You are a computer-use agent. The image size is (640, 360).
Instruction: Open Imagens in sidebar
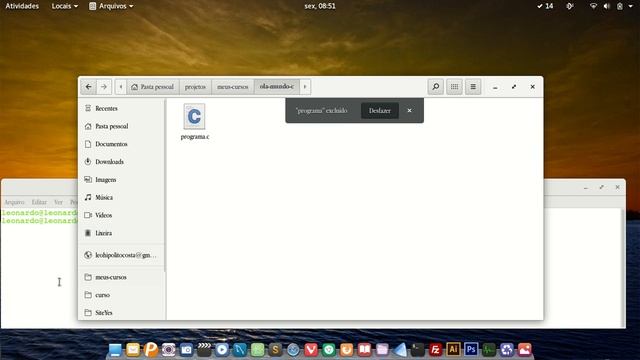click(x=122, y=180)
